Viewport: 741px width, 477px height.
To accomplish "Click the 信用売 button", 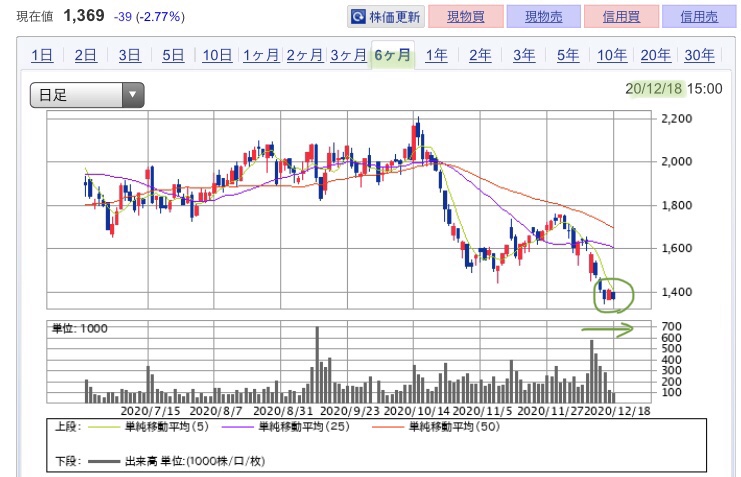I will [x=699, y=17].
